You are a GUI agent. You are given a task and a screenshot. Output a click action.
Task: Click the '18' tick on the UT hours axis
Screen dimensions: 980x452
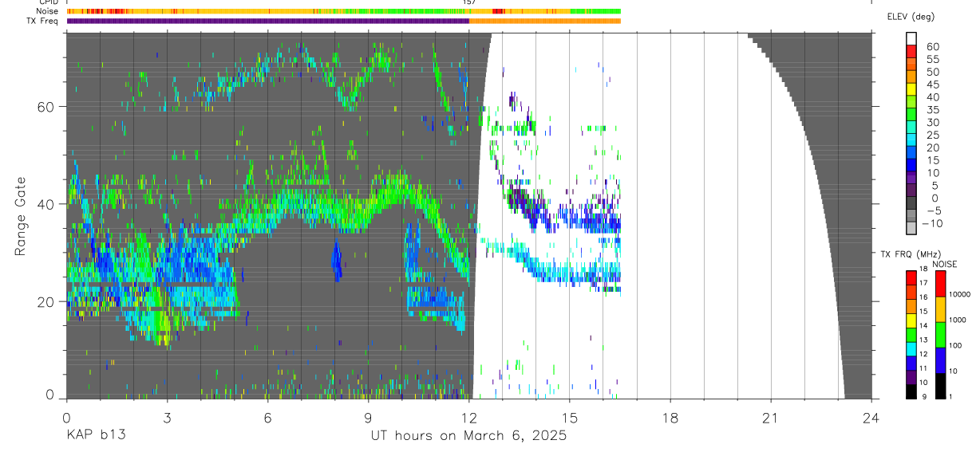[x=670, y=417]
